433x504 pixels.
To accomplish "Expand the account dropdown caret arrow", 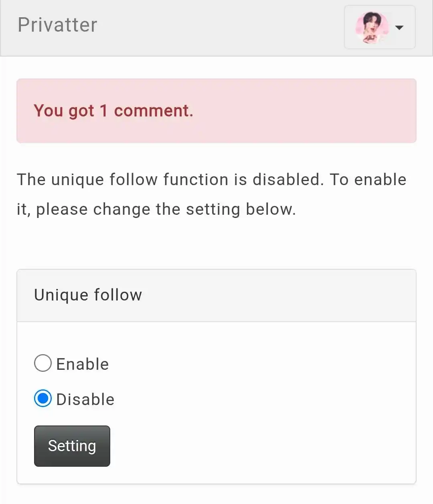I will (x=399, y=28).
